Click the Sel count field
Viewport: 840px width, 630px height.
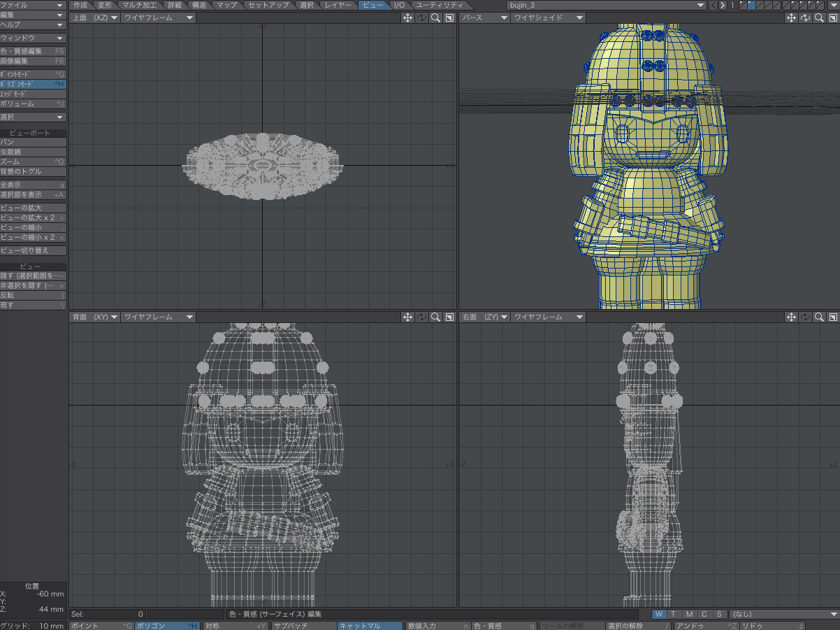point(108,614)
